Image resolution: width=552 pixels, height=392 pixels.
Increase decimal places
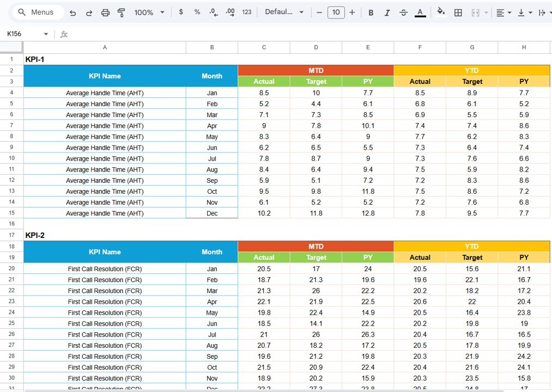click(x=228, y=12)
